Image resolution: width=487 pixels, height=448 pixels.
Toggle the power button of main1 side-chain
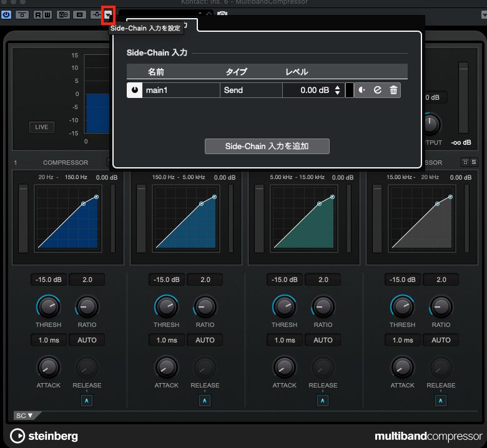click(134, 90)
